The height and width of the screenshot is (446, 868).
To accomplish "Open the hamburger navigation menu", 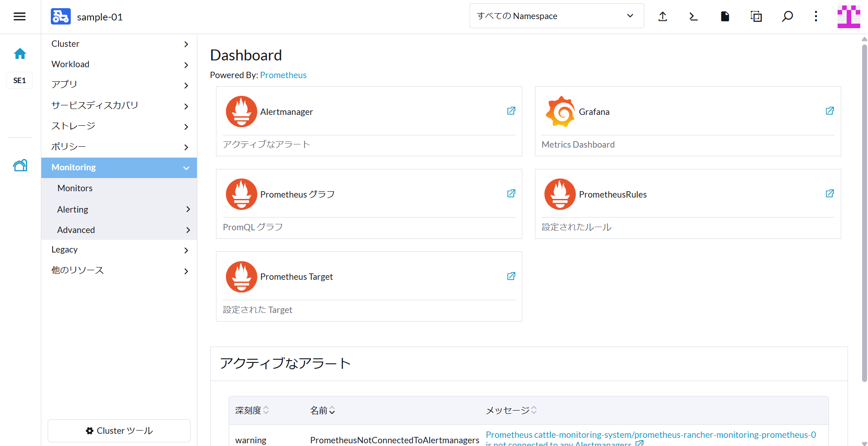I will point(20,17).
